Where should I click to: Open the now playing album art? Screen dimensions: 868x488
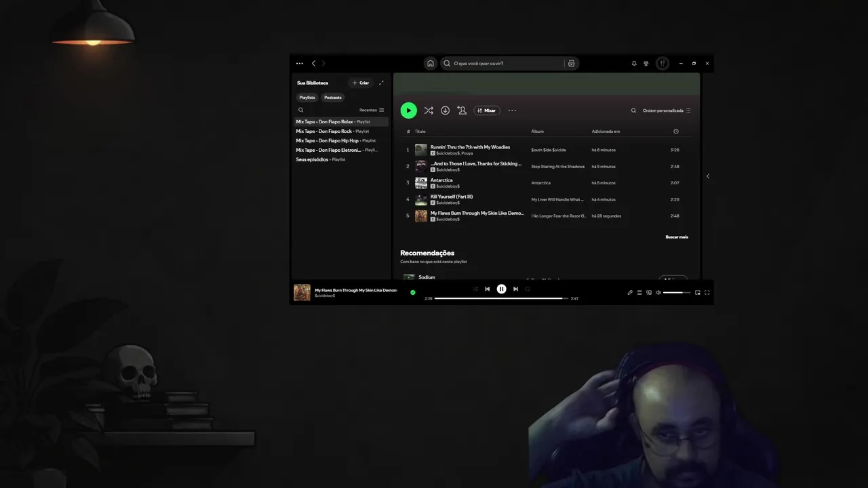[302, 292]
